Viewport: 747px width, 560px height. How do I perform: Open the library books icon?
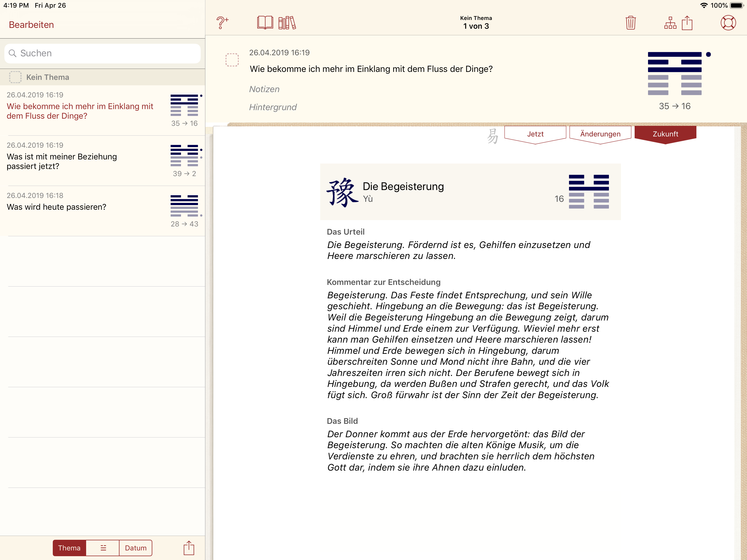(x=287, y=23)
